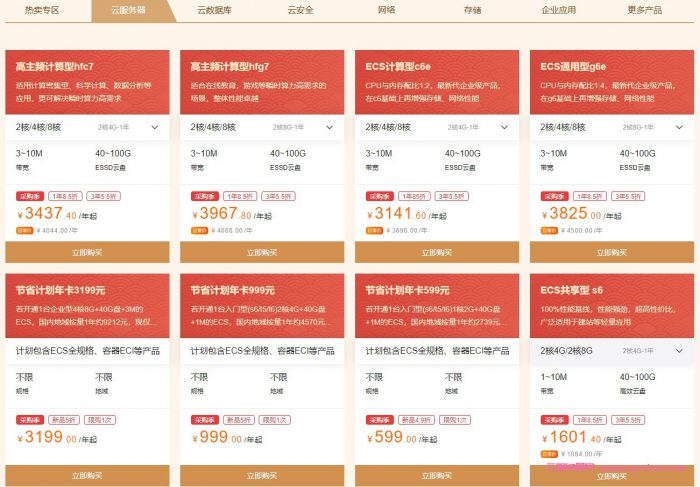Select the 1年8.5折 tag on the hfc7 card

click(x=64, y=197)
